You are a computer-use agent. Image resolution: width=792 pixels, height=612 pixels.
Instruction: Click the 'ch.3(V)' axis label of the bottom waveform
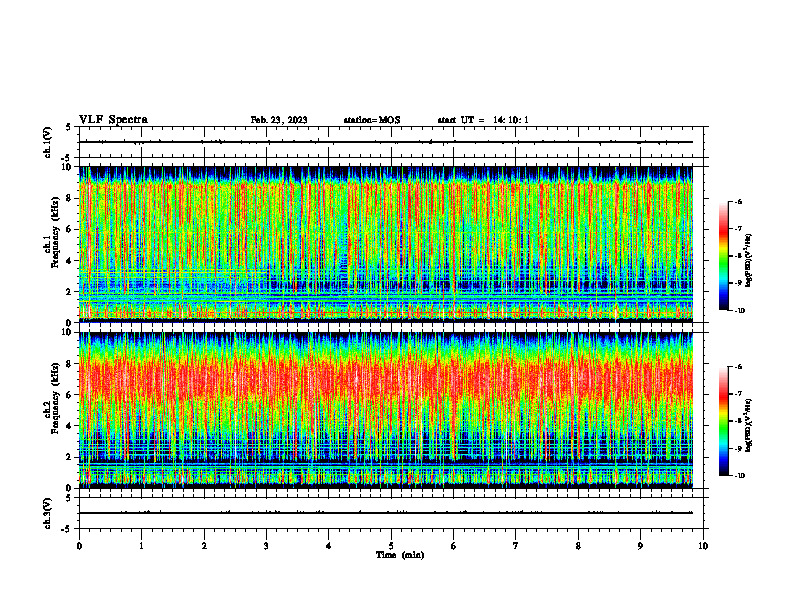click(47, 513)
